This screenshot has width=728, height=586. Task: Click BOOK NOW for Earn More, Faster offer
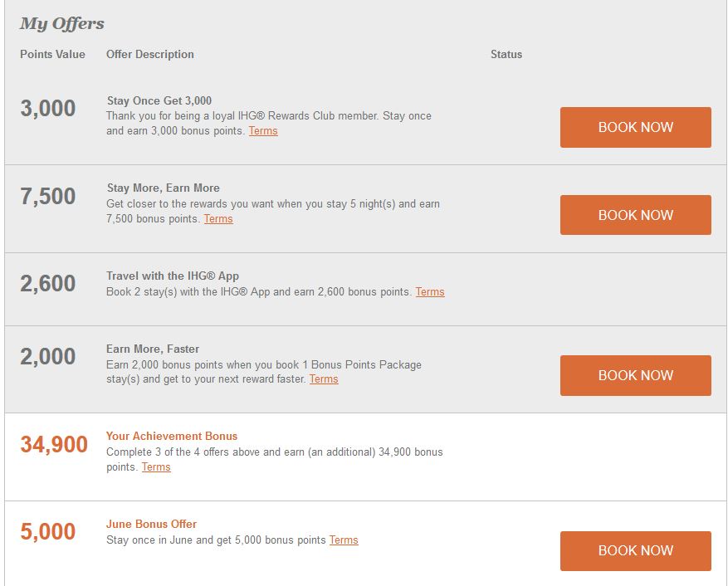[636, 375]
